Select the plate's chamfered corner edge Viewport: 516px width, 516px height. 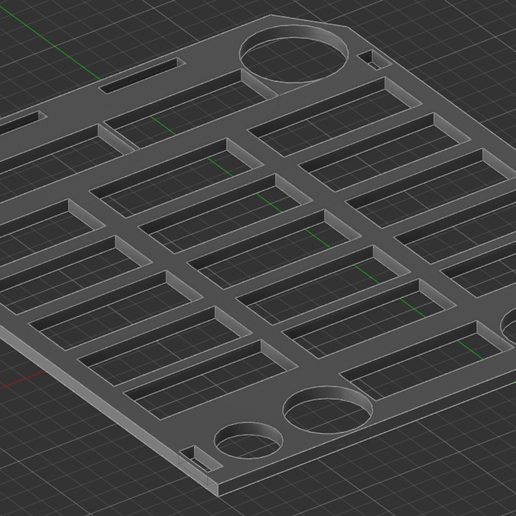[x=310, y=20]
